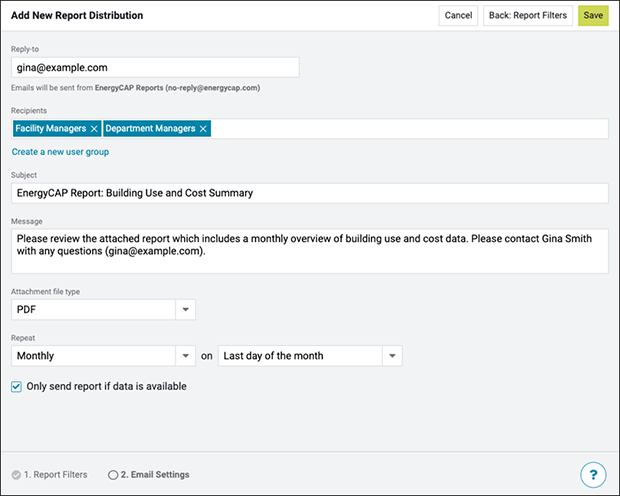The height and width of the screenshot is (496, 620).
Task: Click the Cancel button
Action: point(458,15)
